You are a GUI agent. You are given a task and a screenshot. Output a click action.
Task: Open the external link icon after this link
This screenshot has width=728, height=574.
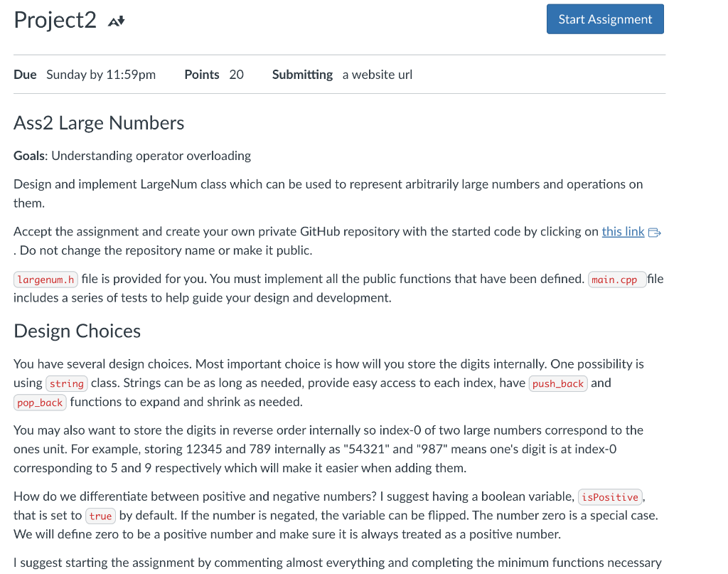[x=655, y=232]
